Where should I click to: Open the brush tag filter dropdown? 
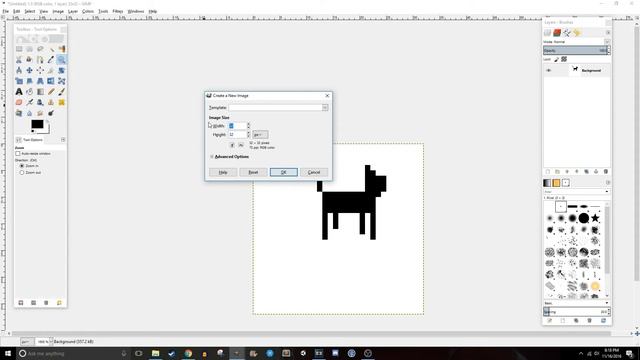pyautogui.click(x=576, y=191)
